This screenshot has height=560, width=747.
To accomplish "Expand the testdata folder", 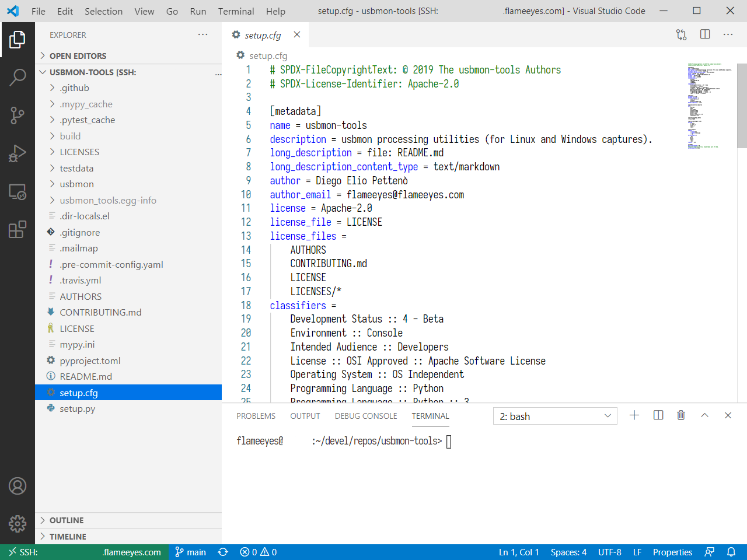I will pyautogui.click(x=128, y=168).
